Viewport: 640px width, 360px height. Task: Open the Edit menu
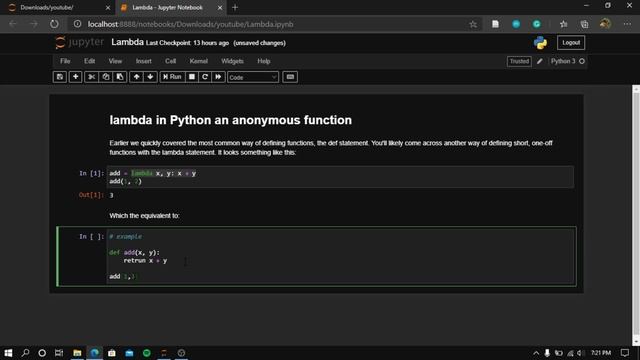click(89, 61)
